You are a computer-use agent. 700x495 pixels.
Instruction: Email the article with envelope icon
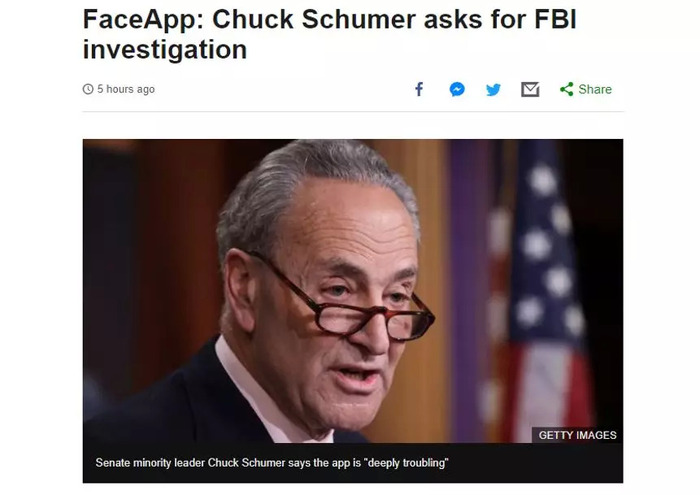530,89
